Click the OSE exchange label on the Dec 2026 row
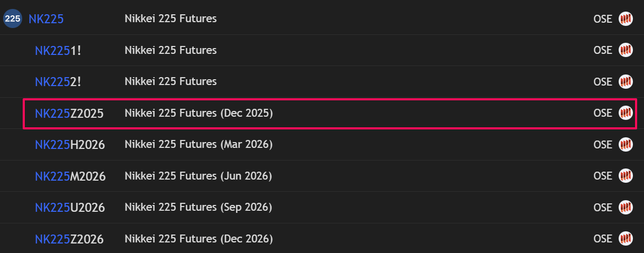The width and height of the screenshot is (644, 253). tap(602, 239)
